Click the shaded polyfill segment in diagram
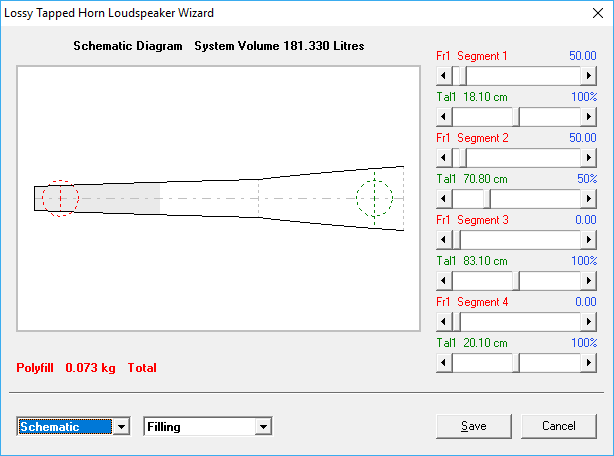Viewport: 614px width, 456px height. point(120,198)
